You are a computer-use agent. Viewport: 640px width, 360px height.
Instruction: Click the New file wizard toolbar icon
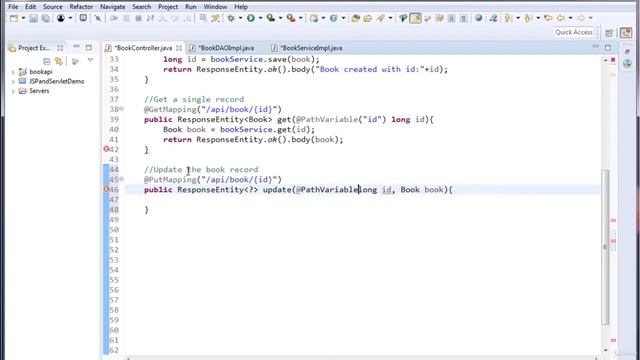[x=14, y=18]
